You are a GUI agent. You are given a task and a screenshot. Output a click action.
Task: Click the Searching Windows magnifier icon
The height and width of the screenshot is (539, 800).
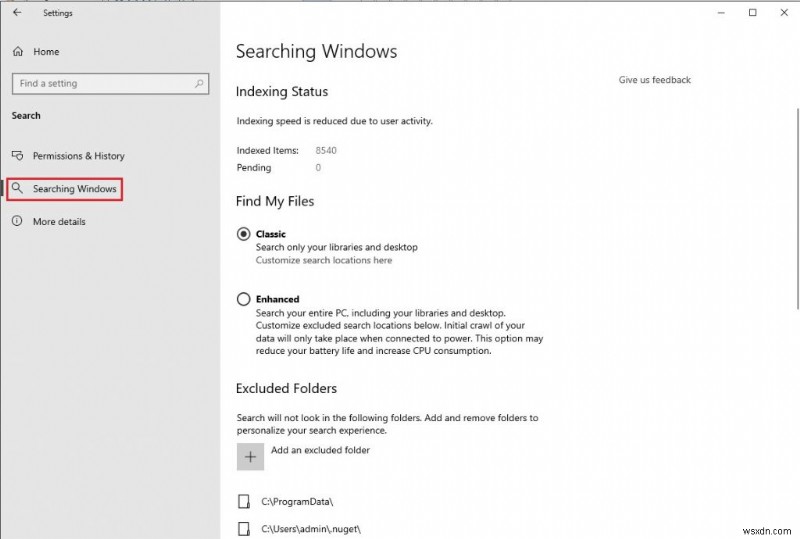click(17, 188)
